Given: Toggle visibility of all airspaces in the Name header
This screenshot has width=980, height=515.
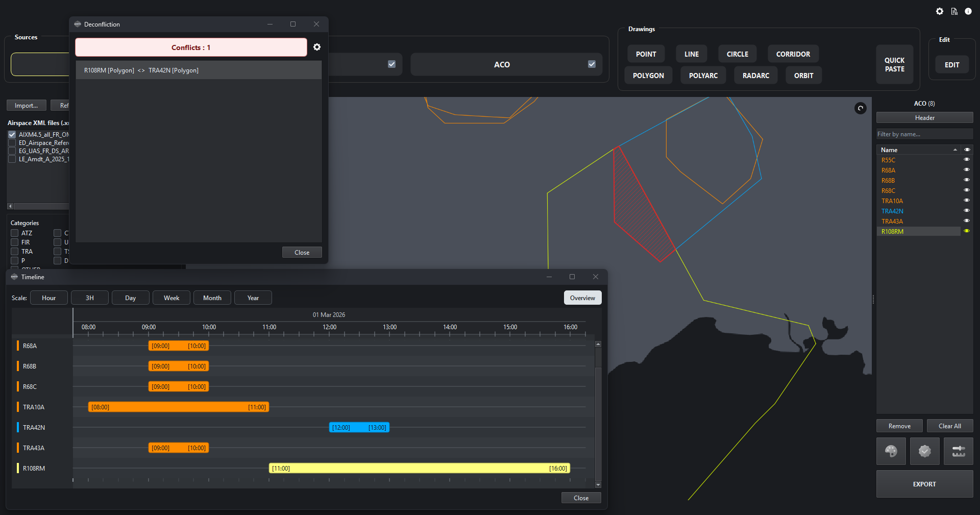Looking at the screenshot, I should click(x=967, y=150).
